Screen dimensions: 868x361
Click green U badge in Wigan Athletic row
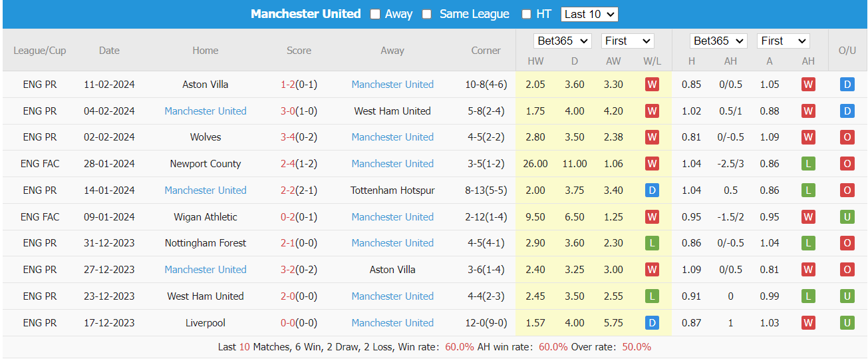coord(847,217)
